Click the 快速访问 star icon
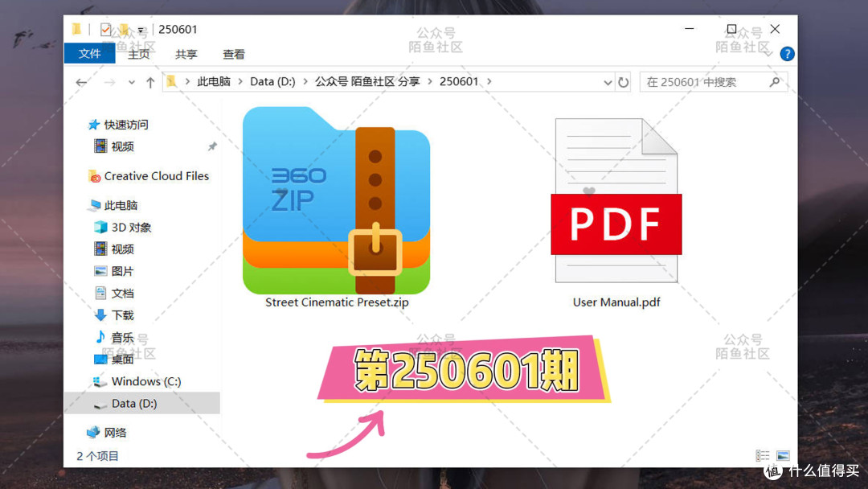Image resolution: width=868 pixels, height=489 pixels. click(93, 125)
